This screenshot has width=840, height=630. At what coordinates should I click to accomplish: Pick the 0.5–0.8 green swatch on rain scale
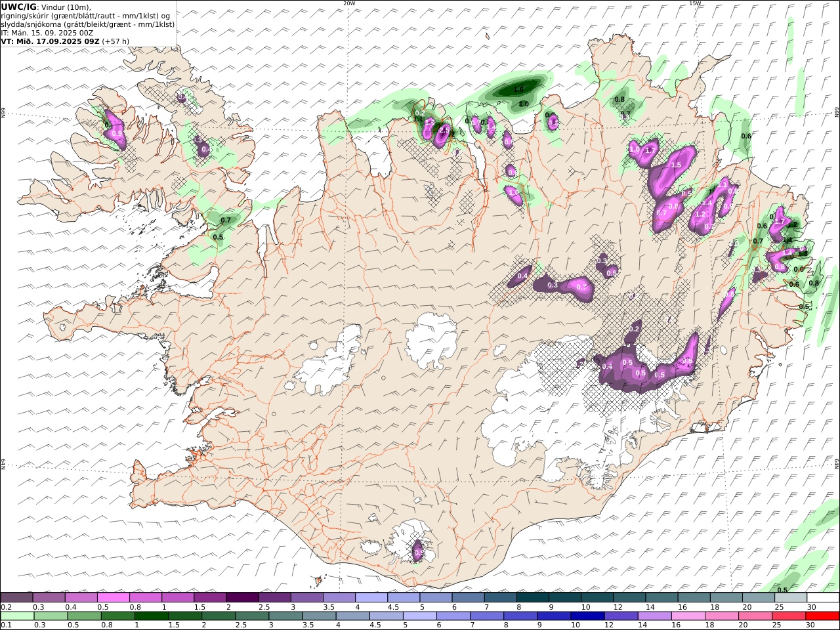point(85,616)
